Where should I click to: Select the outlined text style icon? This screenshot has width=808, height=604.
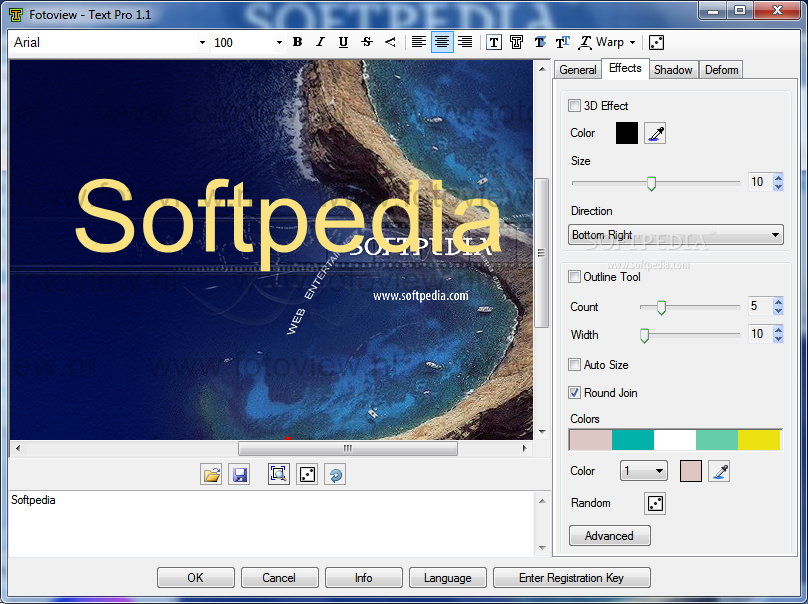516,42
